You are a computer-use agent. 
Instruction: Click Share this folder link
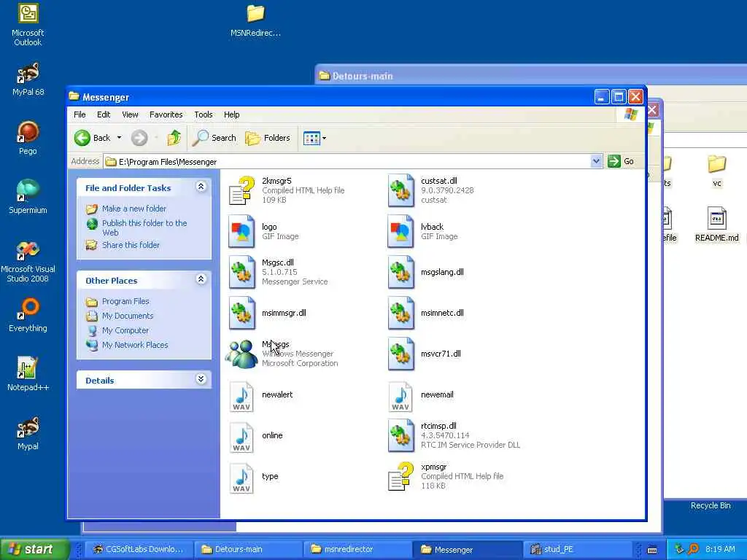tap(131, 245)
